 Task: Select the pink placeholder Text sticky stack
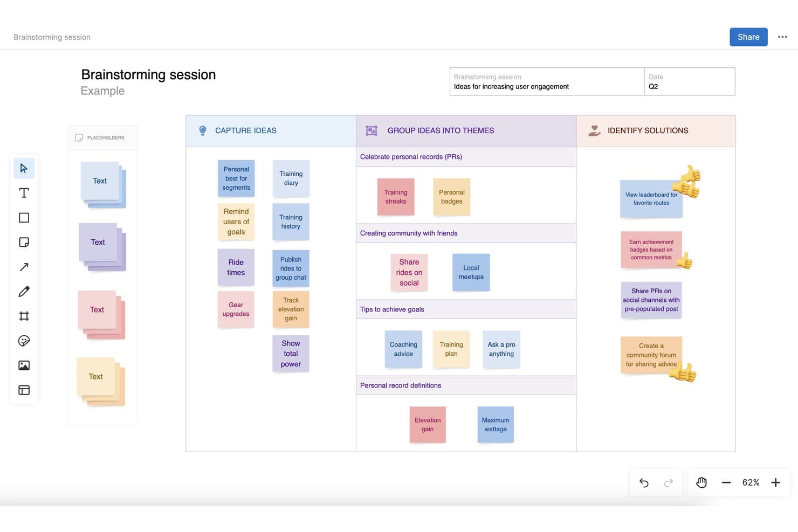(x=101, y=315)
